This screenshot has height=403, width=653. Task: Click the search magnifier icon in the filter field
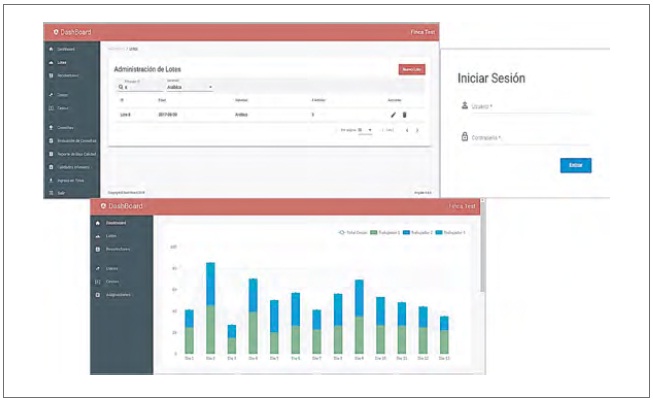tap(121, 87)
